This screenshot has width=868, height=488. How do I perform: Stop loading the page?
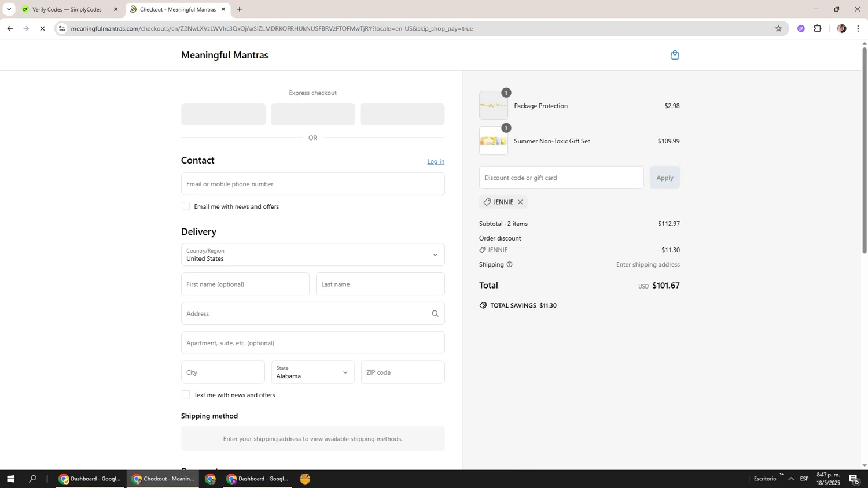(42, 28)
